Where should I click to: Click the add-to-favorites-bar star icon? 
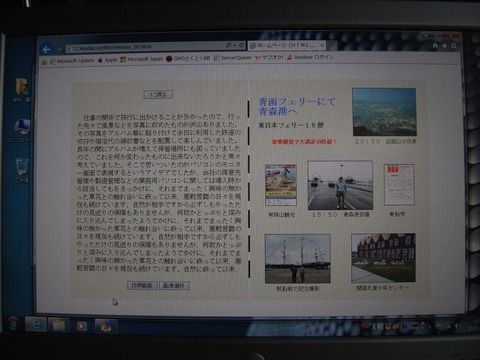pyautogui.click(x=44, y=61)
